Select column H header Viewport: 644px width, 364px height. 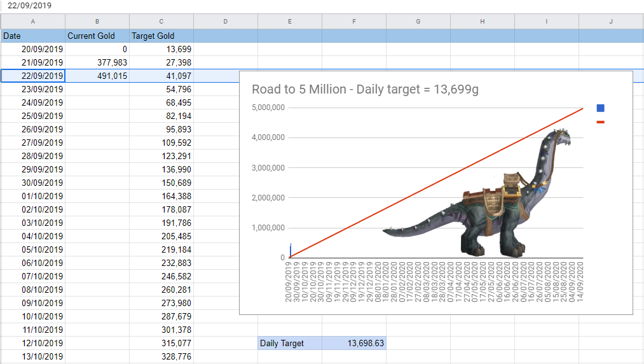pyautogui.click(x=482, y=22)
